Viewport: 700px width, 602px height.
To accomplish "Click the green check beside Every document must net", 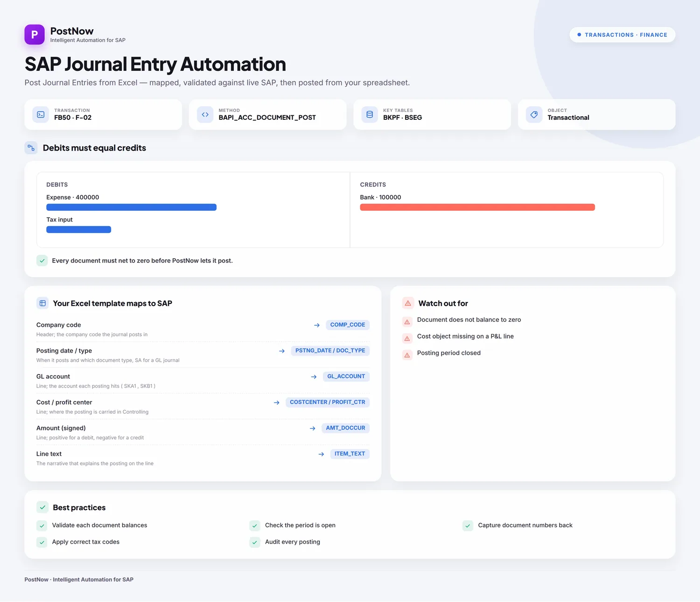I will pyautogui.click(x=42, y=261).
